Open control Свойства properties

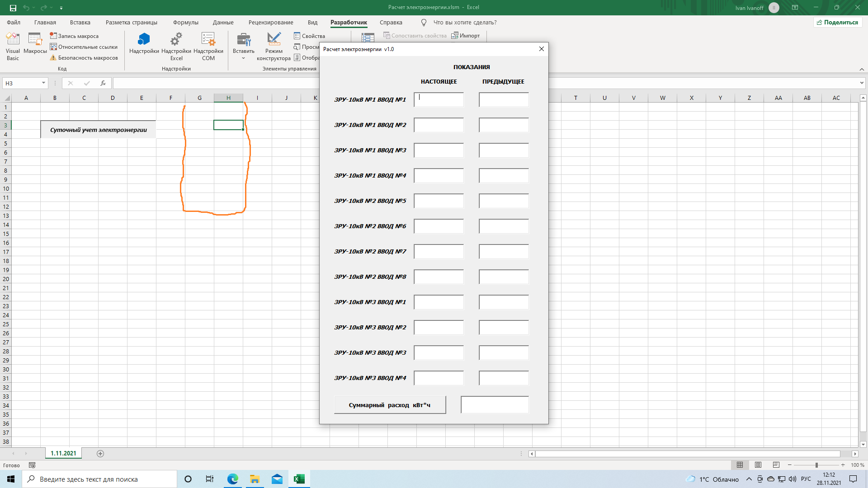coord(309,36)
